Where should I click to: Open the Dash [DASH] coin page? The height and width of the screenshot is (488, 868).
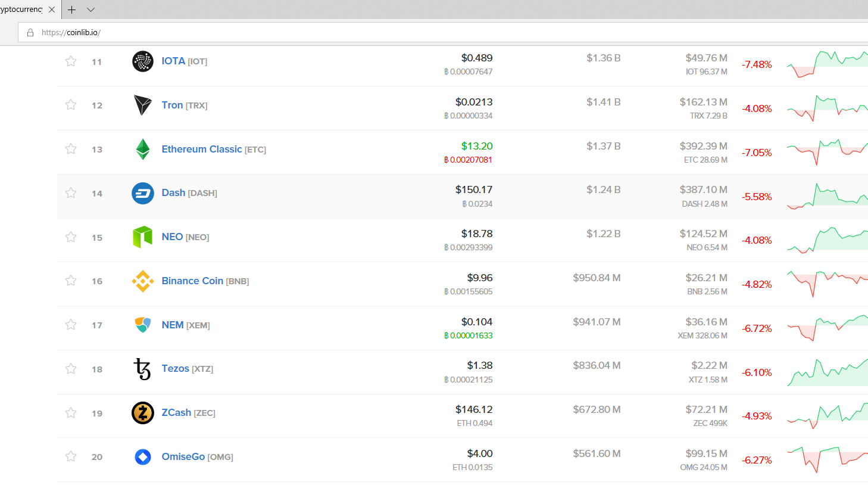189,193
